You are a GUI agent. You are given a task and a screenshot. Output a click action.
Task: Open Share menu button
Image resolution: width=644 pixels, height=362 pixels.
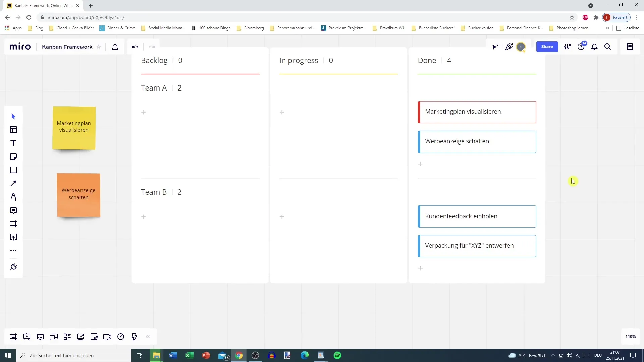click(547, 46)
